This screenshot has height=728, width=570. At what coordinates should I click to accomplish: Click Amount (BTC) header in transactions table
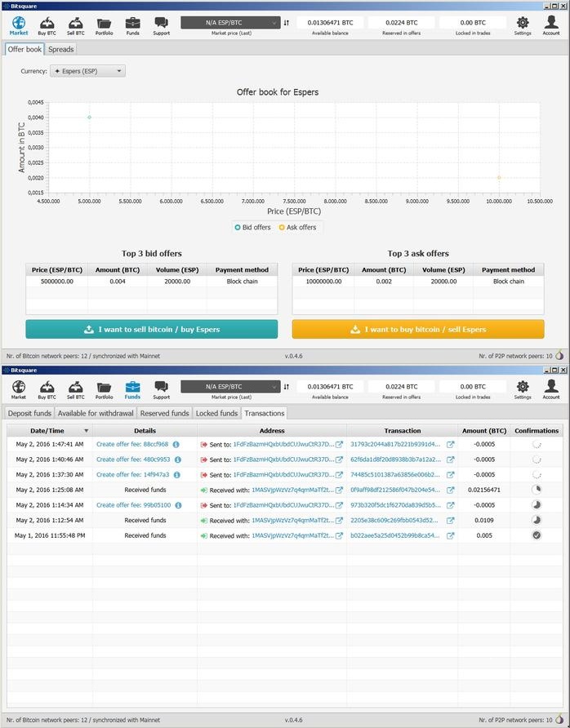tap(484, 431)
